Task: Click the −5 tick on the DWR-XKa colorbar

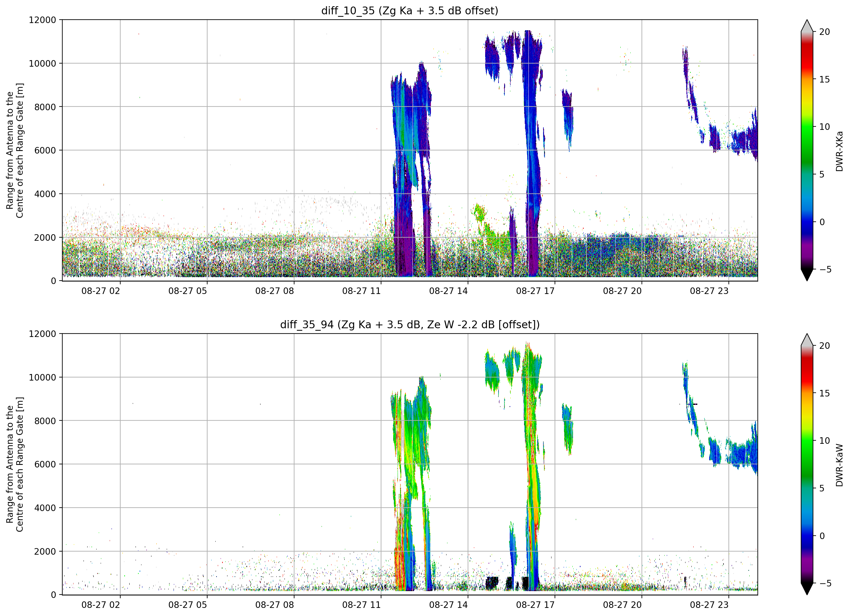Action: click(825, 269)
